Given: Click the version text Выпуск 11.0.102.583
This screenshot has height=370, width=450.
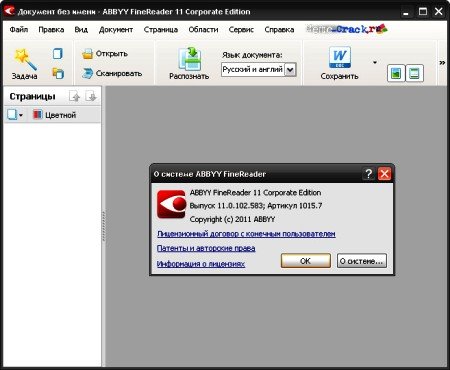Looking at the screenshot, I should (x=227, y=206).
